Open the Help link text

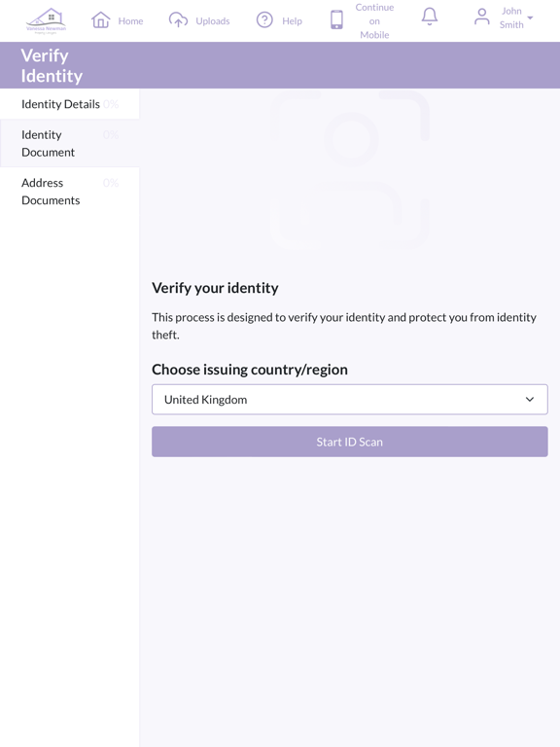pyautogui.click(x=292, y=21)
